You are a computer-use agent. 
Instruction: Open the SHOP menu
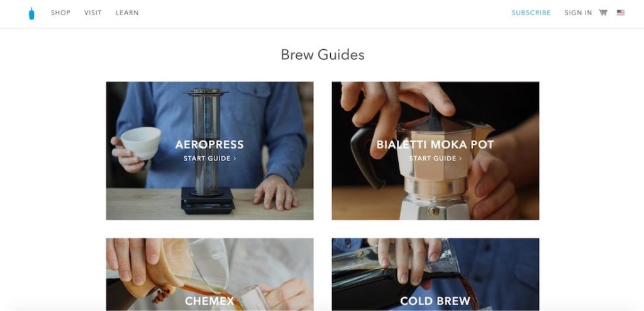[x=60, y=13]
